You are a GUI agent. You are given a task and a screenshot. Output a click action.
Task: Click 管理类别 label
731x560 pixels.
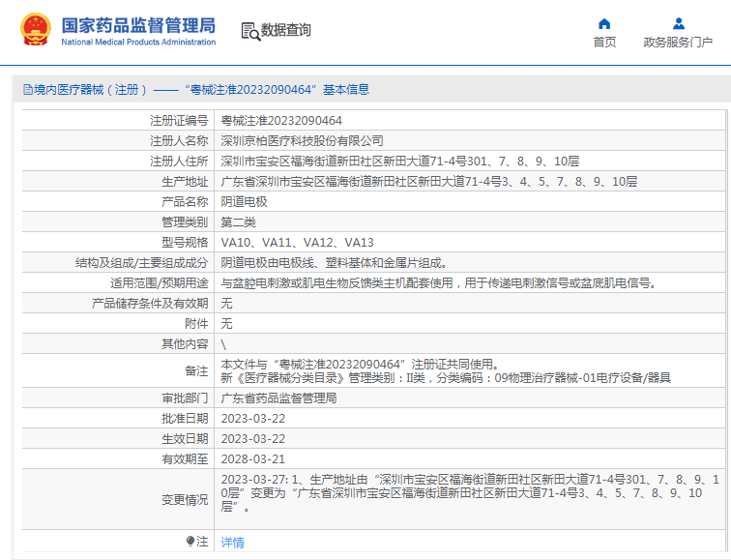tap(185, 222)
